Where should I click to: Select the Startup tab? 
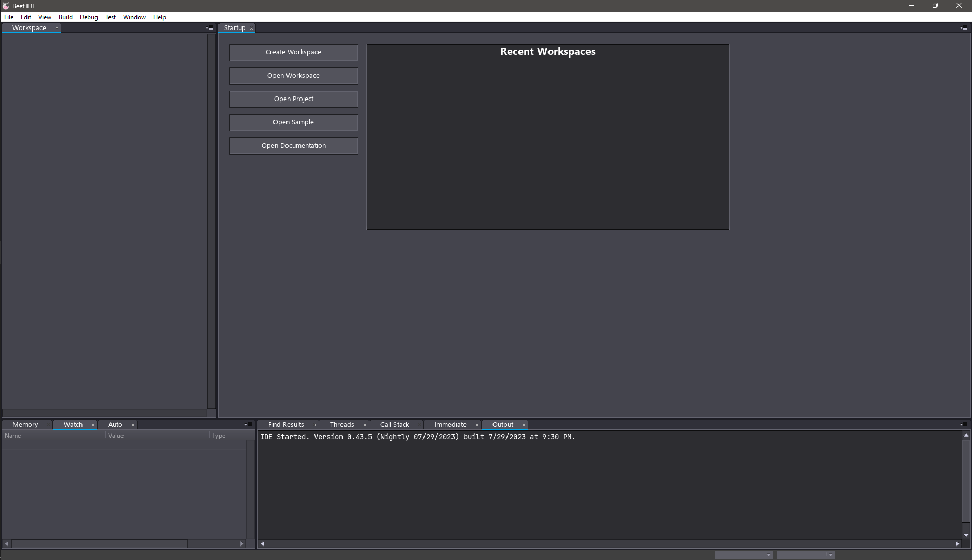[235, 28]
